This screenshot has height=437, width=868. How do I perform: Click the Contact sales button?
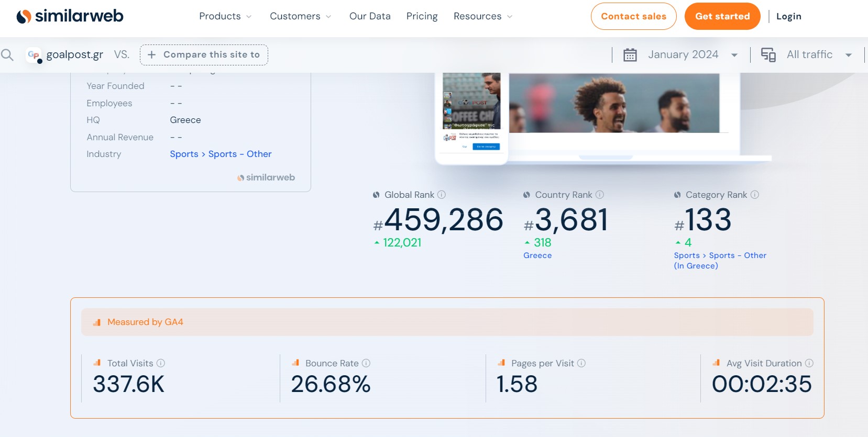pyautogui.click(x=633, y=16)
